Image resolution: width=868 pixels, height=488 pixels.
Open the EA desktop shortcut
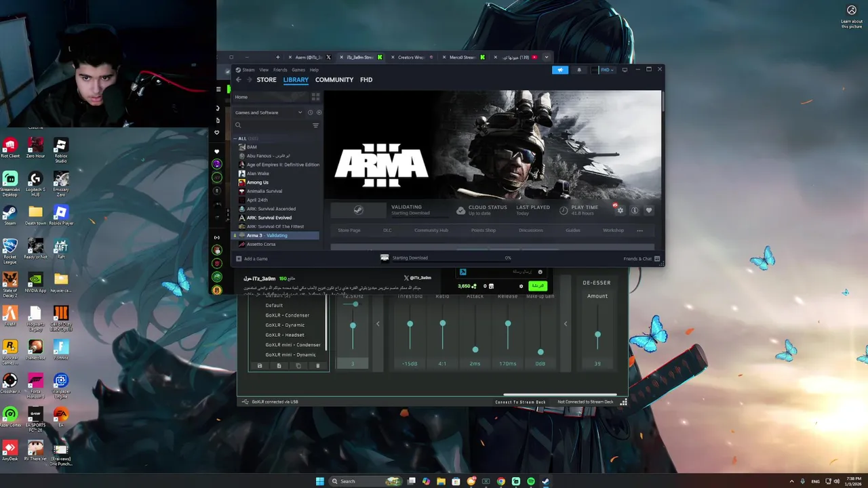pos(61,418)
